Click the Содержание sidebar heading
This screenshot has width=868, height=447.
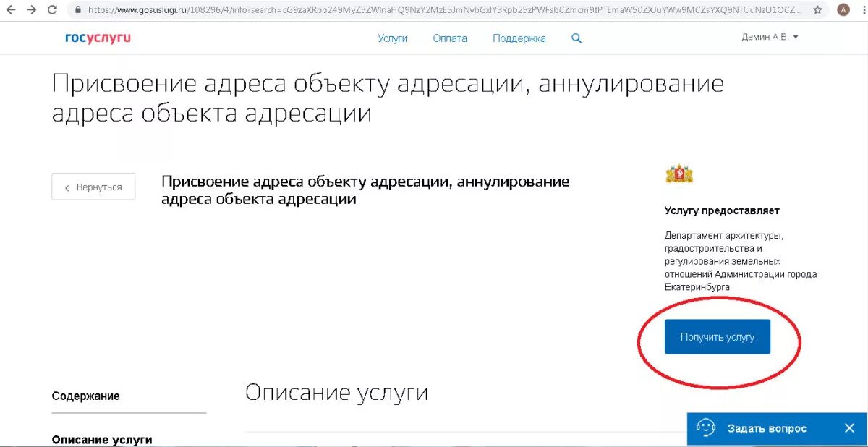(x=86, y=396)
